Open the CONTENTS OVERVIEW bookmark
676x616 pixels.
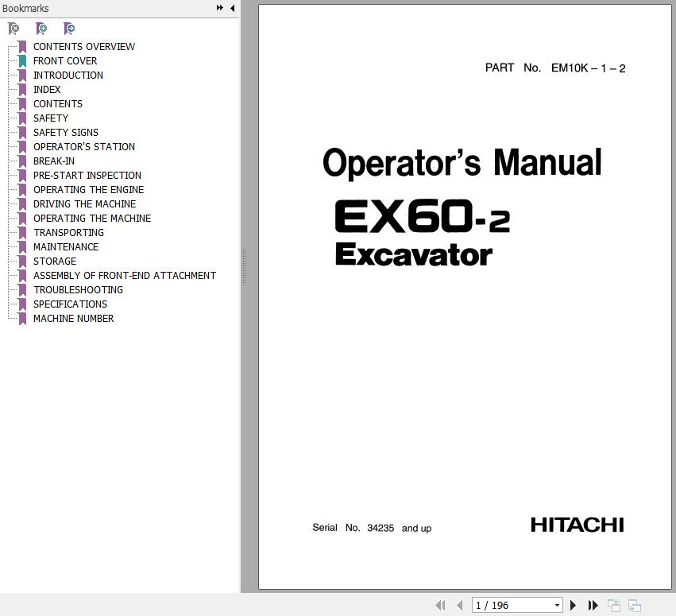click(84, 47)
